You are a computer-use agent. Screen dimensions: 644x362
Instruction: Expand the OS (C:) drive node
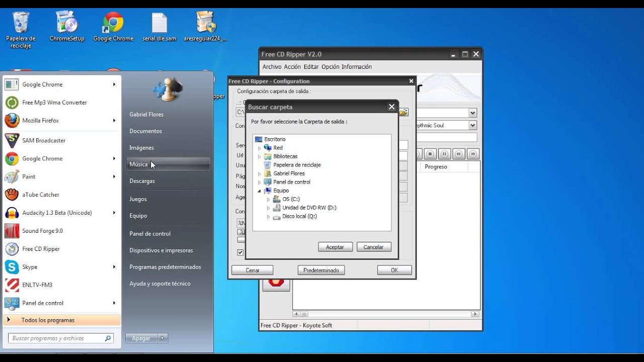point(269,200)
